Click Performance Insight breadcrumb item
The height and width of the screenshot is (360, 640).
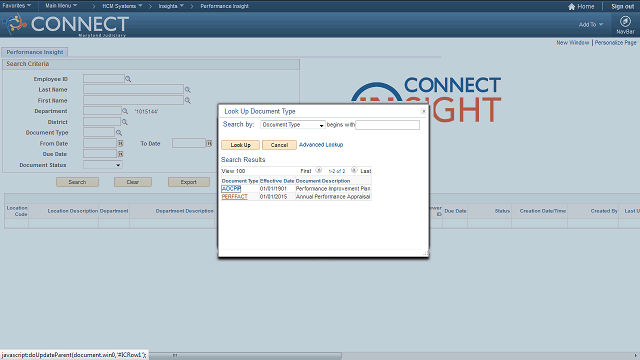point(224,6)
